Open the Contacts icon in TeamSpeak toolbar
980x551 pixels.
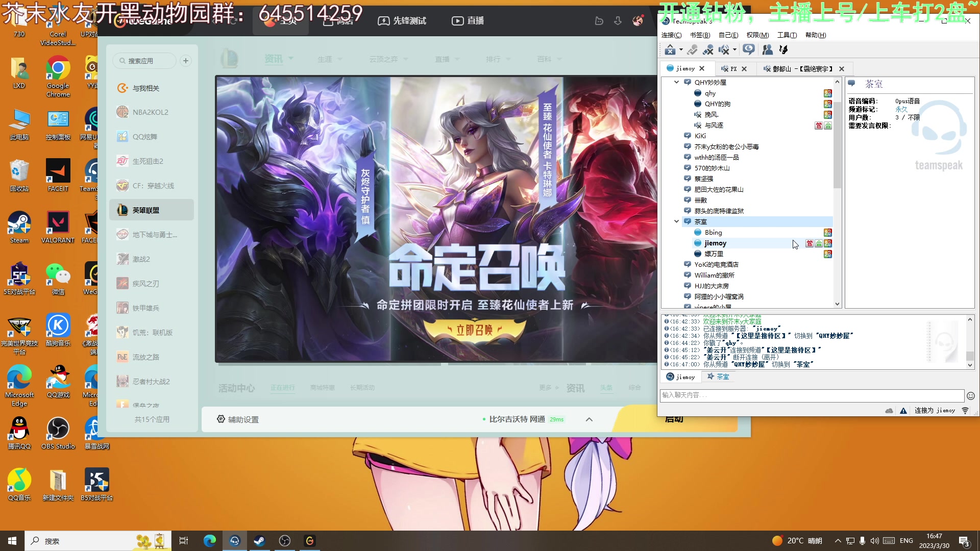pos(767,49)
